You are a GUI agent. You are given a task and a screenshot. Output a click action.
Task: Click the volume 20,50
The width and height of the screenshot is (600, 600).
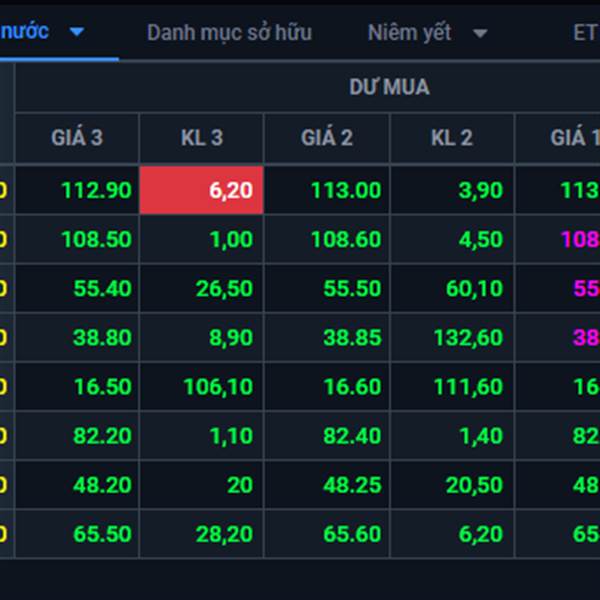click(474, 484)
